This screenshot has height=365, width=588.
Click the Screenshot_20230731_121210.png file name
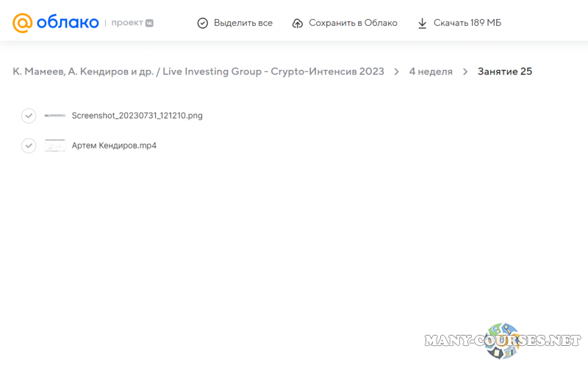[137, 116]
